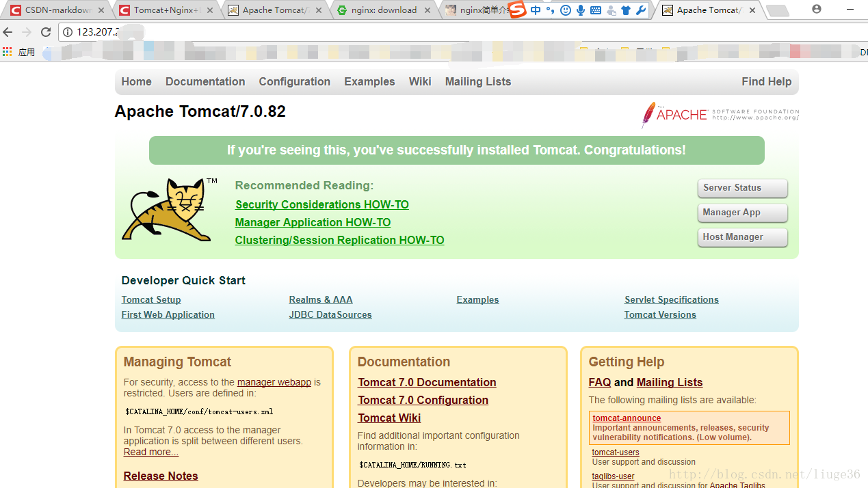Open the Tomcat Setup link
Screen dimensions: 868x488
pyautogui.click(x=151, y=299)
